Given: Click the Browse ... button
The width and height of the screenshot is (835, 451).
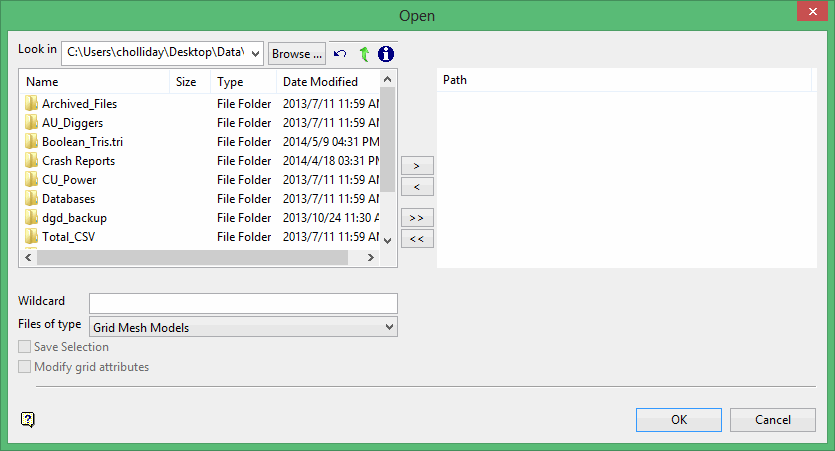Looking at the screenshot, I should click(x=297, y=54).
